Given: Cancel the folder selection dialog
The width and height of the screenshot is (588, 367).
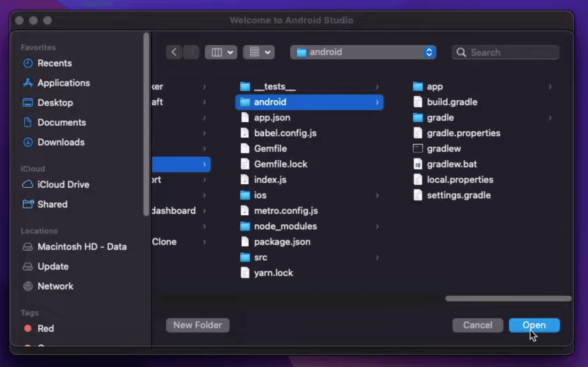Looking at the screenshot, I should [x=477, y=325].
